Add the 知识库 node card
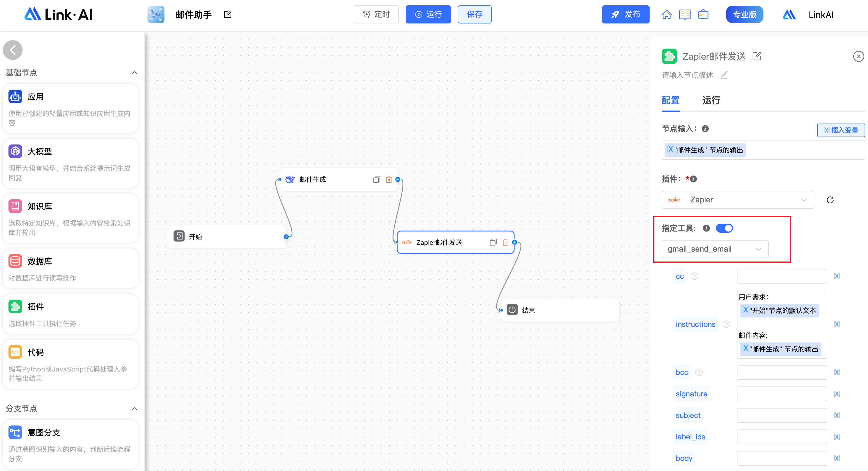This screenshot has width=868, height=471. 70,218
